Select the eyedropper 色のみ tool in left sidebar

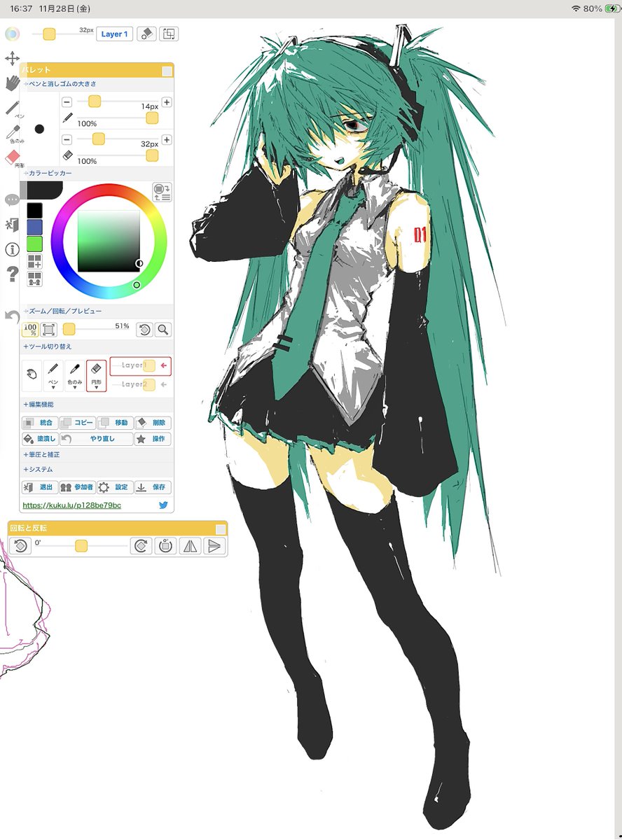click(12, 133)
